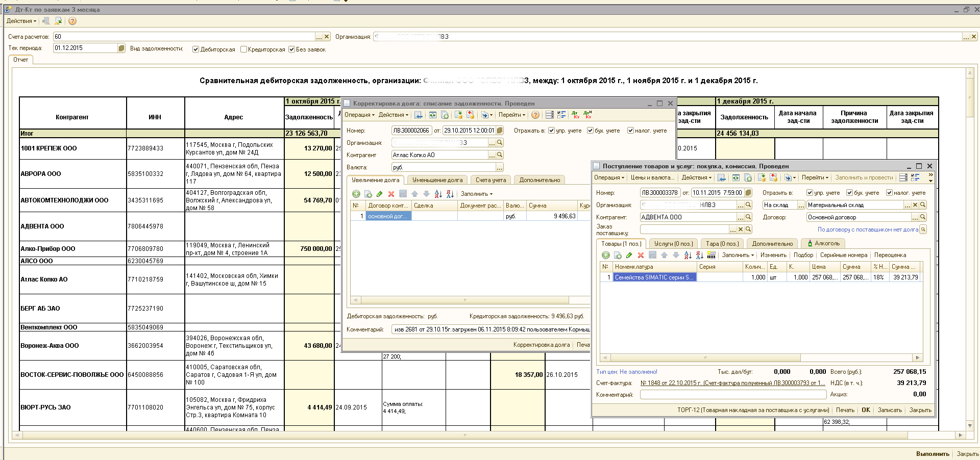
Task: Add a row in the Увеличение долга table
Action: pyautogui.click(x=356, y=194)
